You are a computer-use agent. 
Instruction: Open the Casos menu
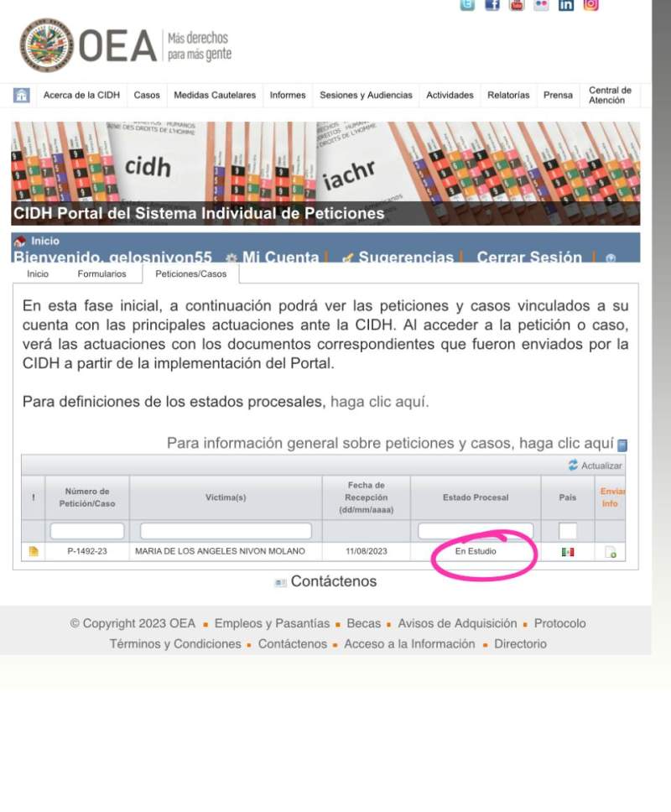coord(147,96)
